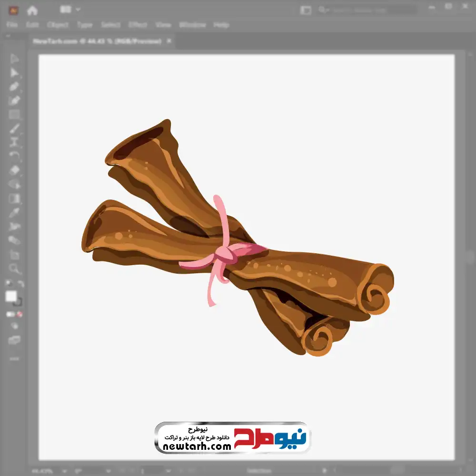This screenshot has width=476, height=476.
Task: Select the Direct Selection tool
Action: tap(14, 73)
